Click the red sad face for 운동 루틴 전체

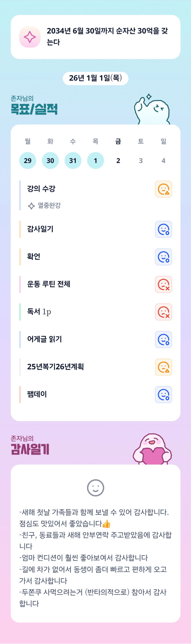pyautogui.click(x=163, y=285)
